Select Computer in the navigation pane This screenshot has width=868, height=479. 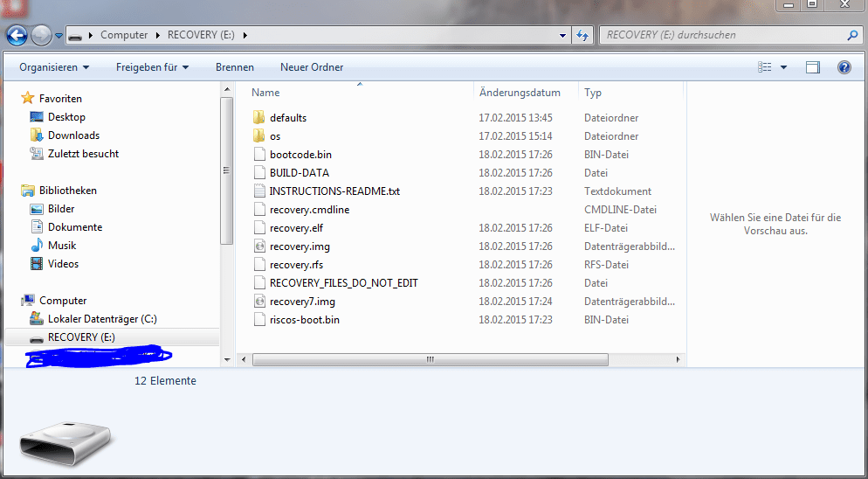coord(63,301)
